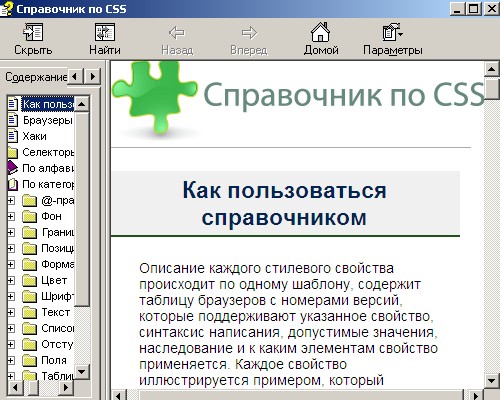The height and width of the screenshot is (400, 500).
Task: Expand the Поля tree node
Action: pyautogui.click(x=11, y=360)
